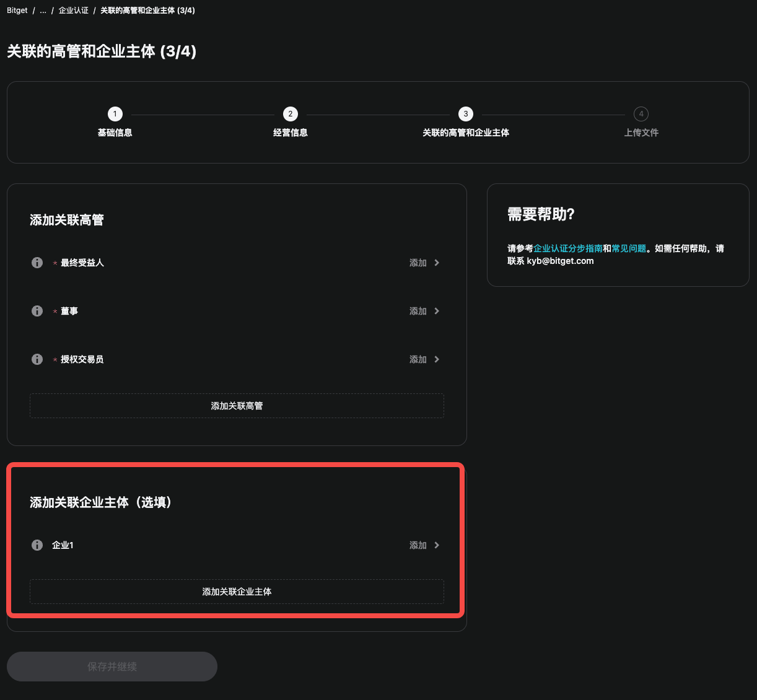Click Bitget in the breadcrumb

pyautogui.click(x=17, y=10)
